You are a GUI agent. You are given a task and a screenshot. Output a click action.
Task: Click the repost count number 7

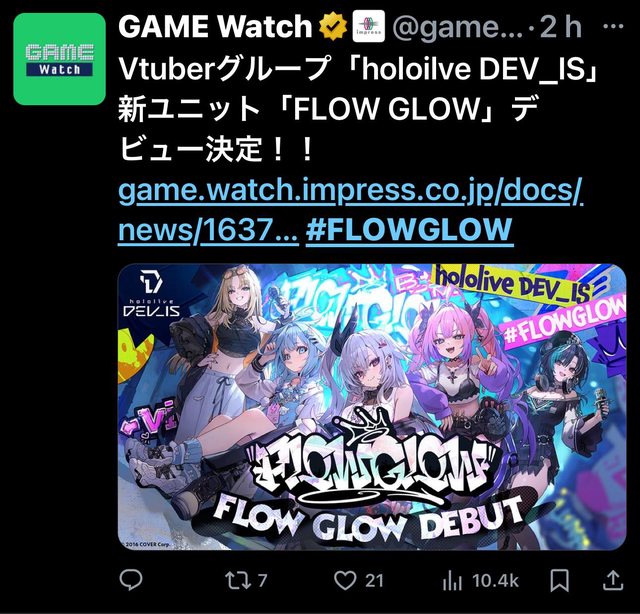point(262,581)
